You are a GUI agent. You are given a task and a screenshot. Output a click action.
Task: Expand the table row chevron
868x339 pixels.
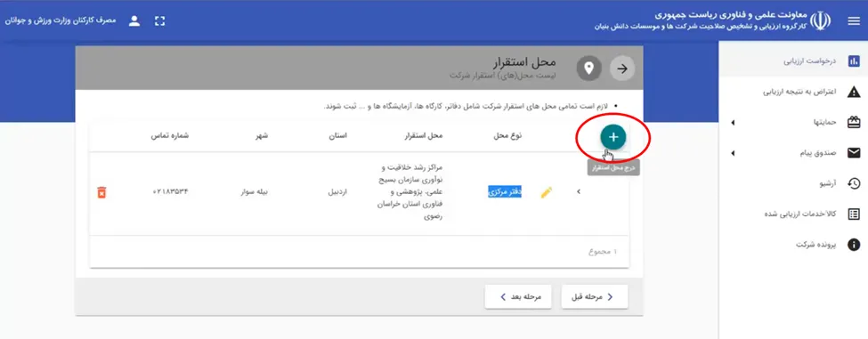(x=579, y=192)
